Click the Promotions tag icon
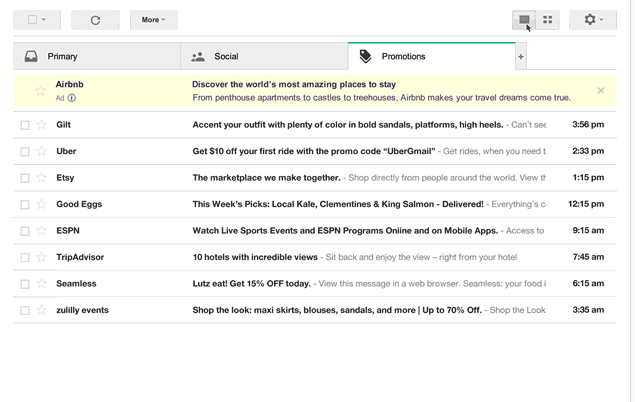635x402 pixels. (x=365, y=56)
